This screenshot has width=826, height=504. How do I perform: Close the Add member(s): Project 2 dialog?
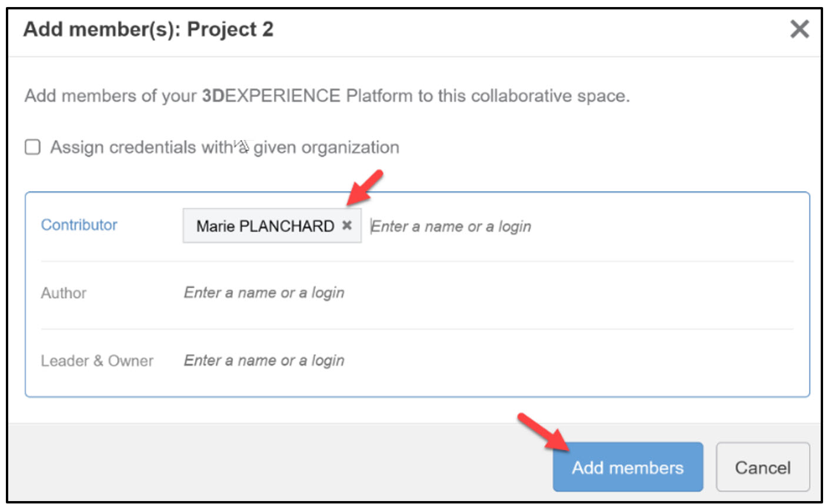click(800, 29)
